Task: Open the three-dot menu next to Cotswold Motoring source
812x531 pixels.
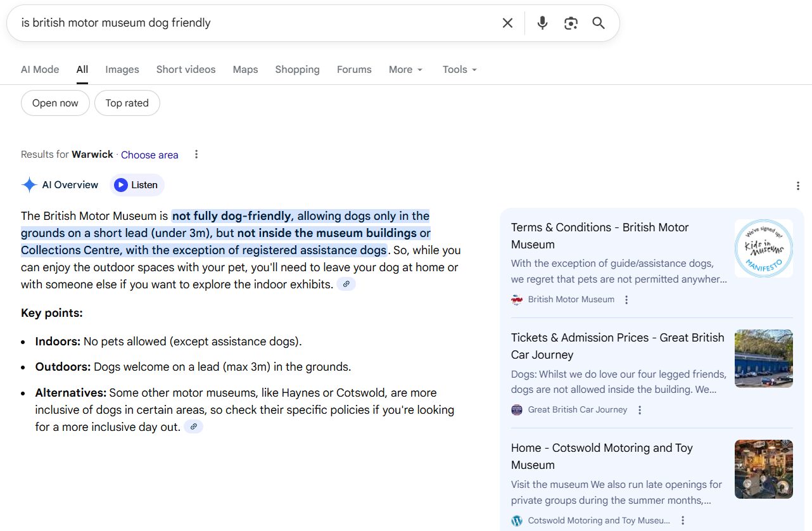Action: pyautogui.click(x=683, y=520)
